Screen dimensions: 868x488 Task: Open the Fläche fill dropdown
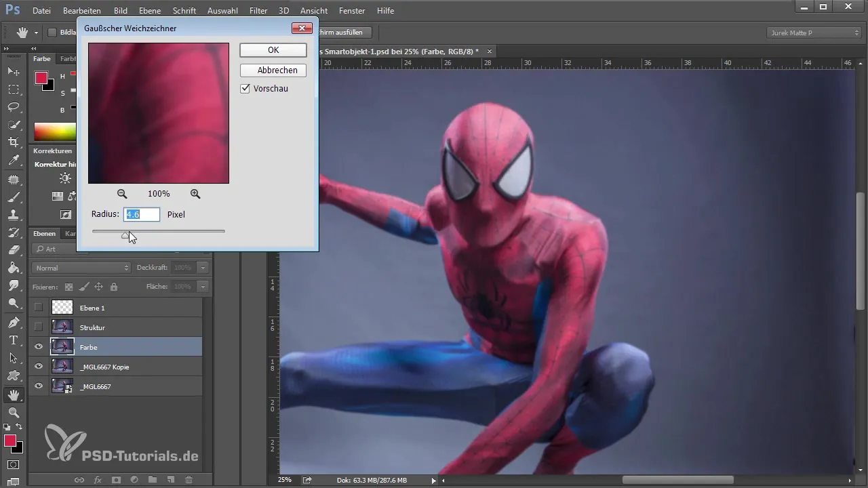(203, 287)
